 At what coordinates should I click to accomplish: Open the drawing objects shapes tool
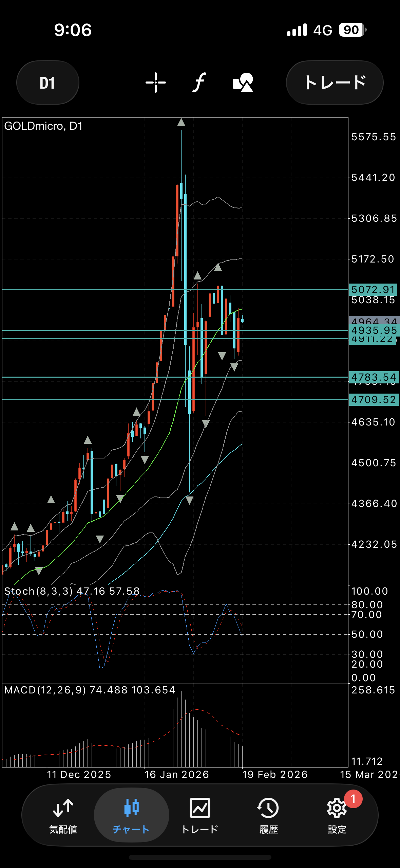coord(243,83)
